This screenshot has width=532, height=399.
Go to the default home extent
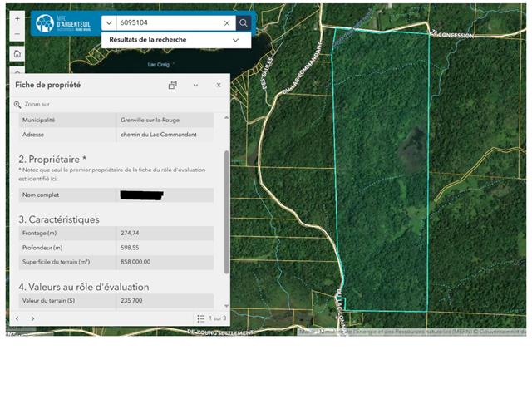click(17, 54)
